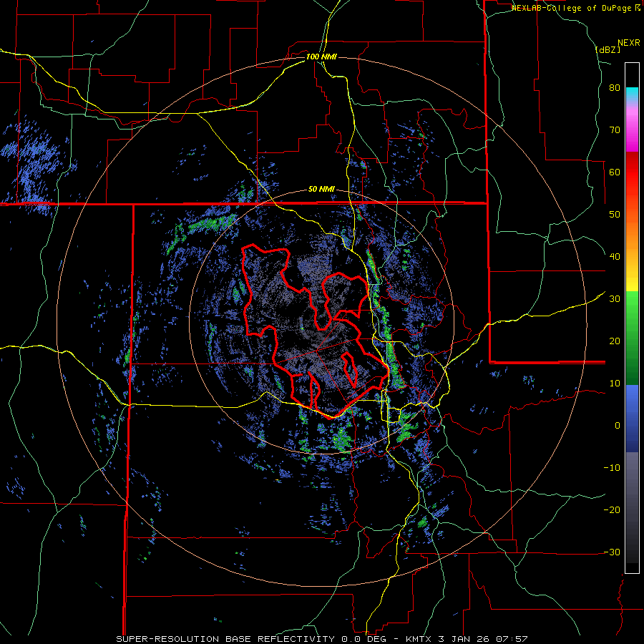Click the 60 value on the dBZ scale
Screen dimensions: 644x644
pos(615,172)
